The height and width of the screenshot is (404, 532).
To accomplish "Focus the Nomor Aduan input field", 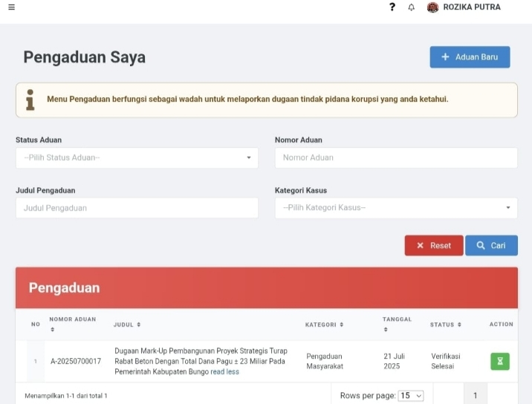I will pyautogui.click(x=396, y=157).
